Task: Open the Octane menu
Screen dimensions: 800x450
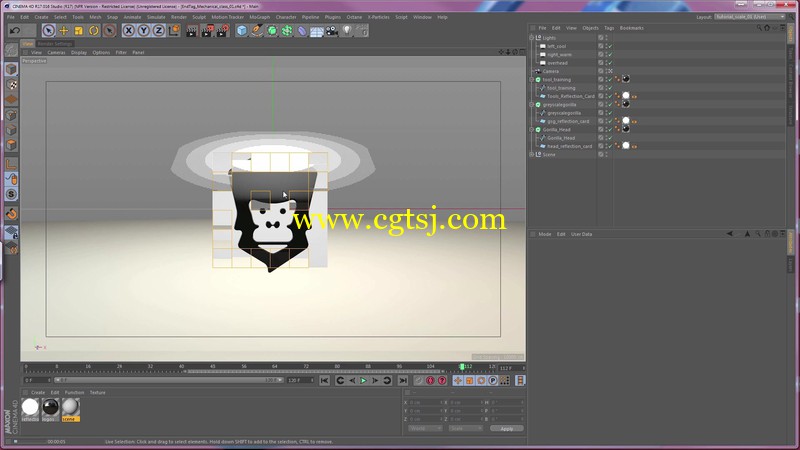Action: click(x=354, y=17)
